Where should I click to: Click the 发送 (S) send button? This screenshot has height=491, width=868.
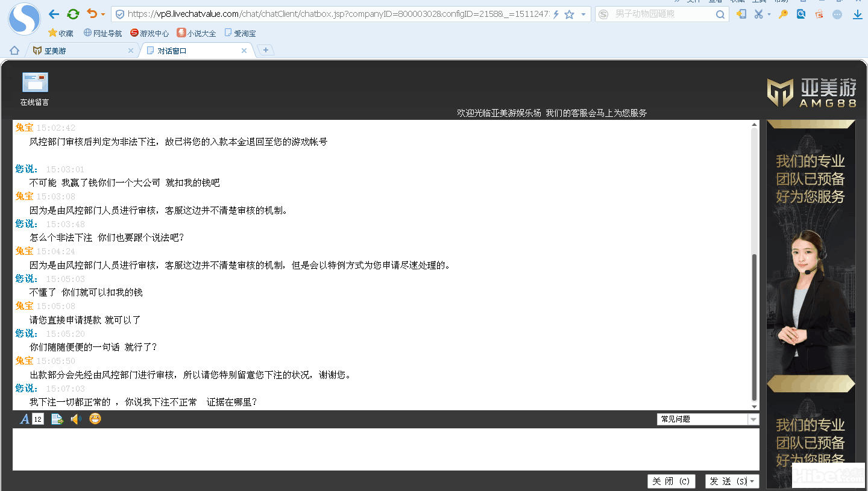pos(726,481)
